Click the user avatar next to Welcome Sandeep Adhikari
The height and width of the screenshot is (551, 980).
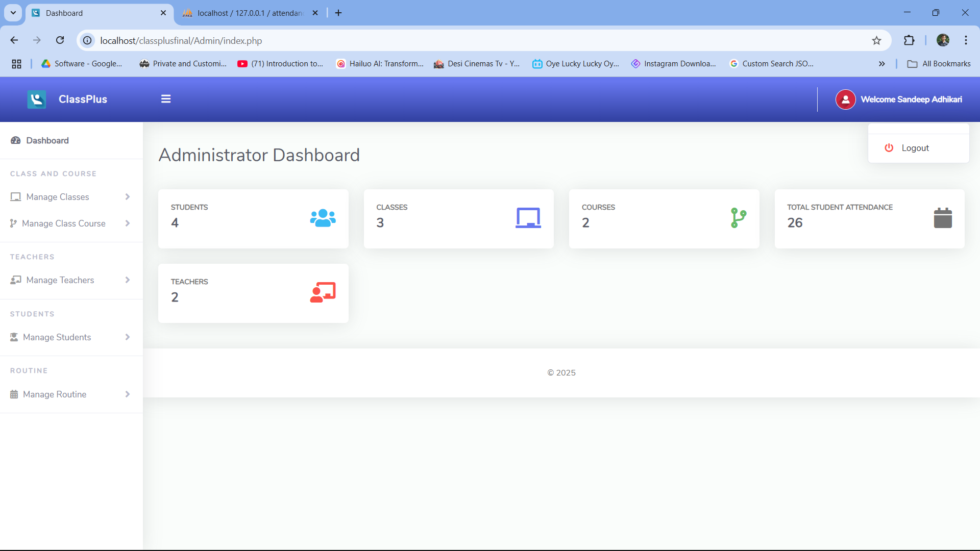point(845,99)
